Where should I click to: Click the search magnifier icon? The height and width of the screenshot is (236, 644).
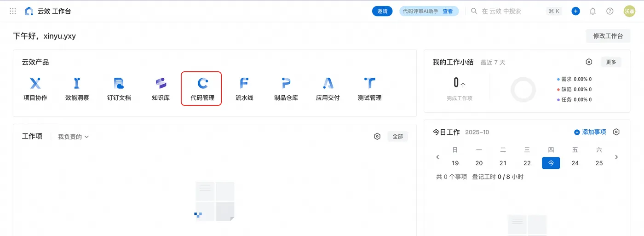tap(474, 11)
